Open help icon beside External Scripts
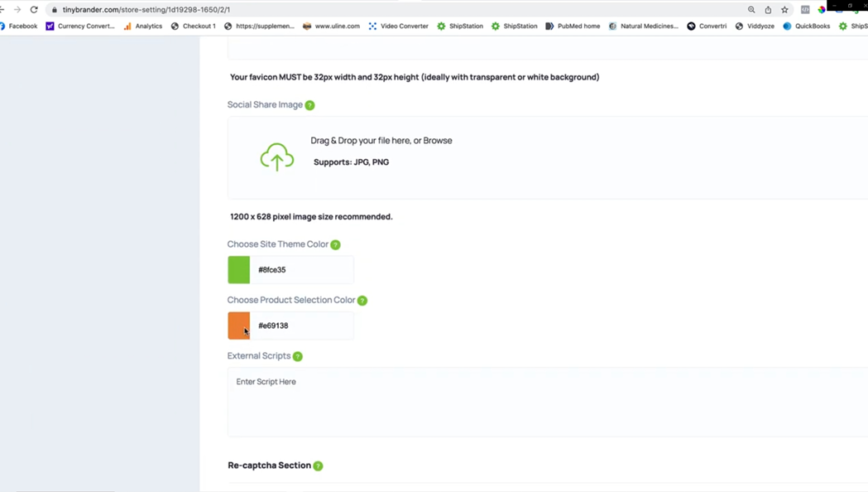The height and width of the screenshot is (492, 868). tap(298, 356)
